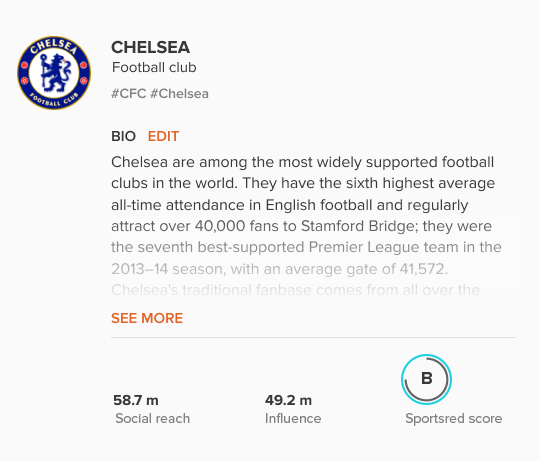Click the circular score progress ring

[426, 379]
